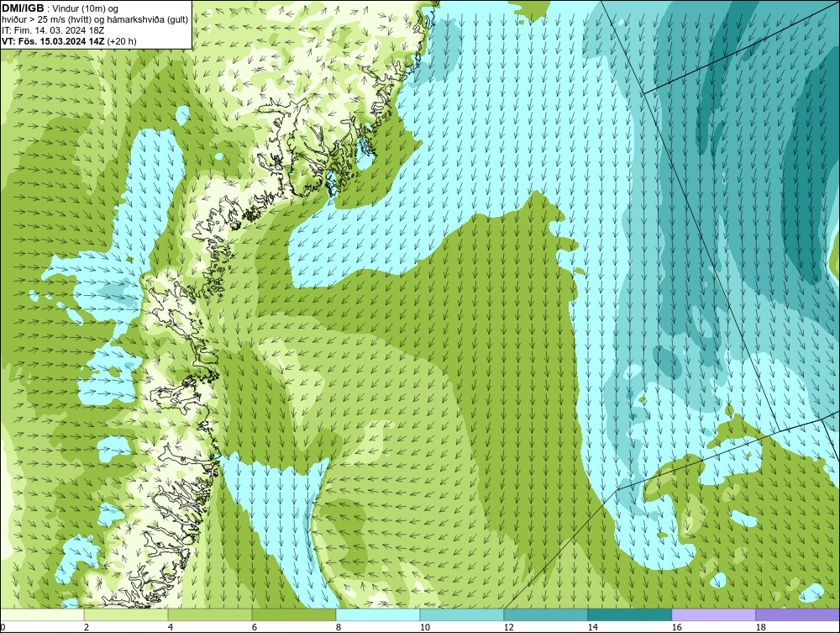Image resolution: width=840 pixels, height=633 pixels.
Task: Click the 12–14 m/s teal legend swatch
Action: pos(546,615)
